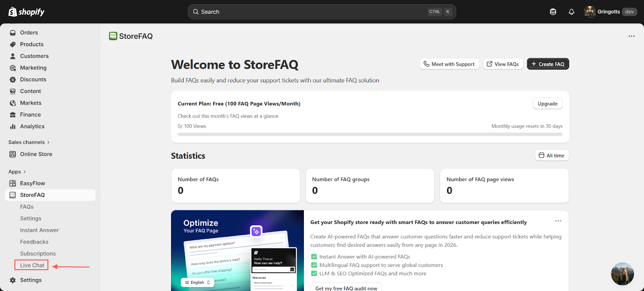
Task: Click Monthly usage resets in 30 days text
Action: click(x=527, y=126)
